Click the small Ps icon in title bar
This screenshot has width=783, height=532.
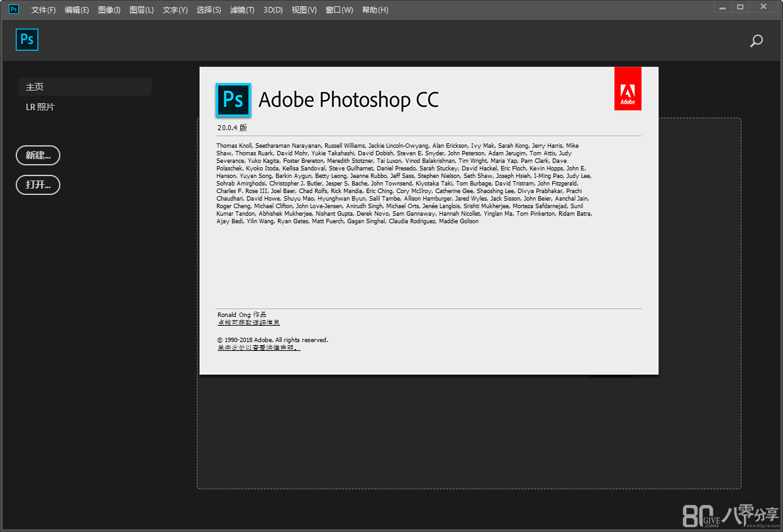14,9
